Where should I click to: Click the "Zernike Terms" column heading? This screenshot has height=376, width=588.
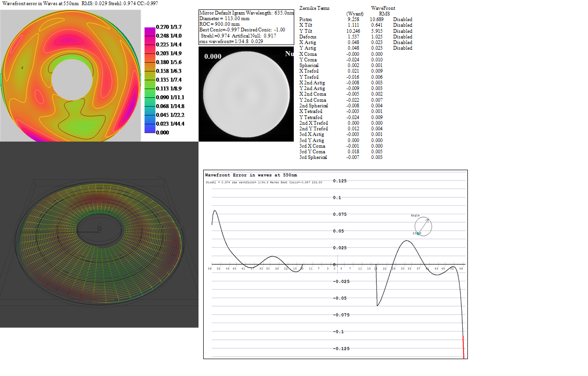click(x=314, y=8)
